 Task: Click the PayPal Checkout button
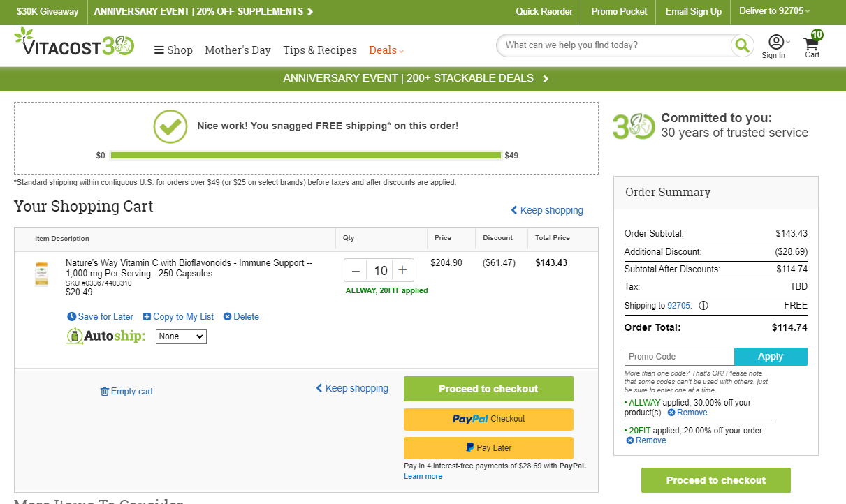488,419
